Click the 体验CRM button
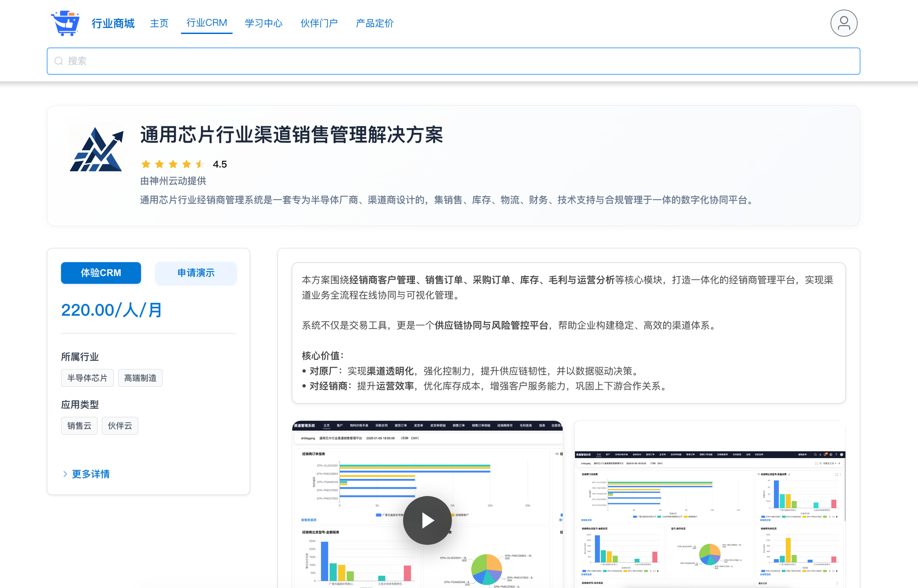This screenshot has height=588, width=918. tap(101, 273)
